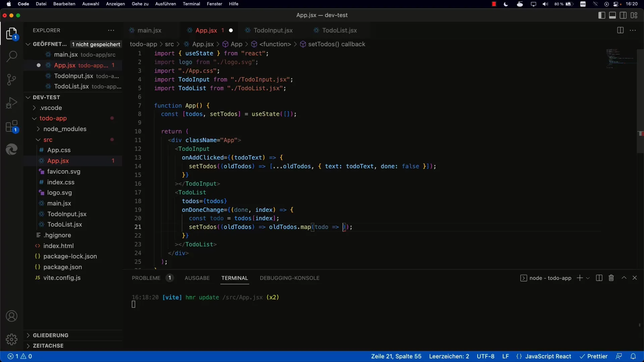Open the Bearbeiten menu

tap(64, 4)
